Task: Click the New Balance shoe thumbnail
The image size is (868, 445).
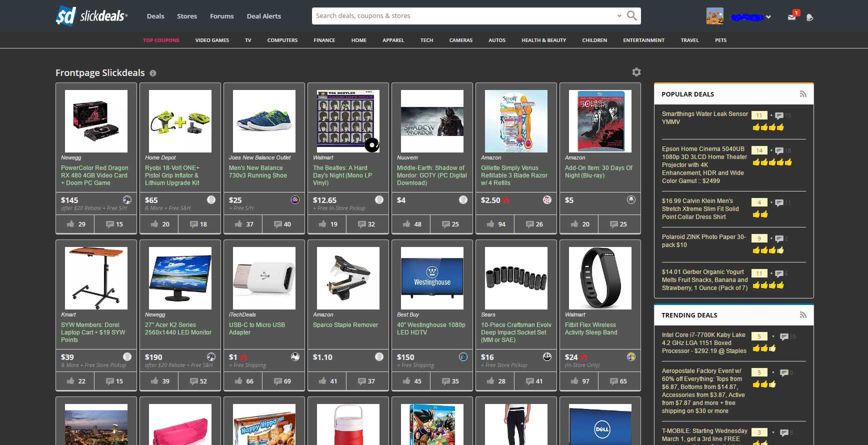Action: tap(264, 121)
